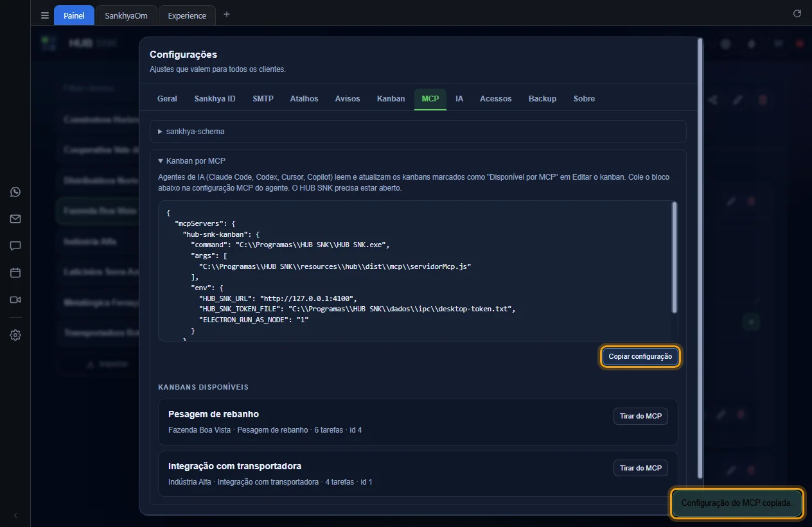Click 'Fazenda Boa Vista · Pesagem de rebanho' details
This screenshot has height=527, width=812.
(x=265, y=430)
